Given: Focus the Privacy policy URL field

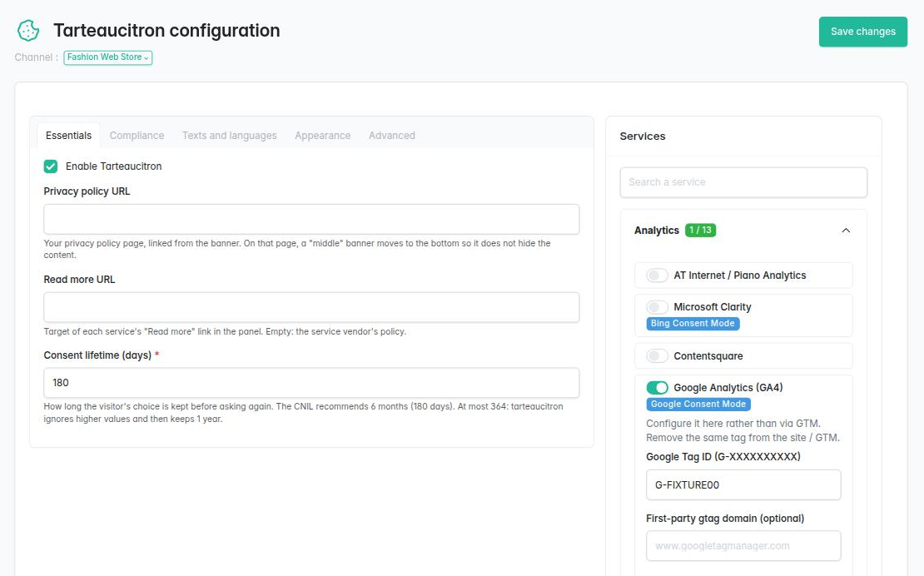Looking at the screenshot, I should point(311,219).
